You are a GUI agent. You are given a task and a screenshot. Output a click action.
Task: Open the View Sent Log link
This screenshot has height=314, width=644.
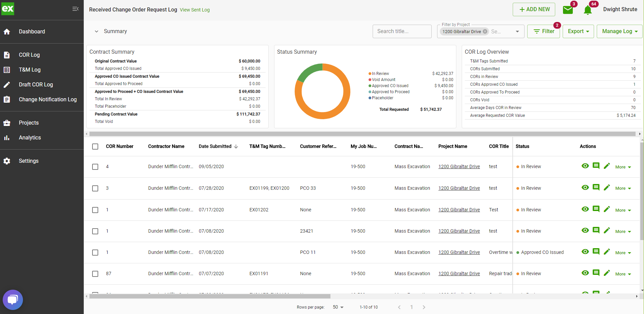pos(195,10)
